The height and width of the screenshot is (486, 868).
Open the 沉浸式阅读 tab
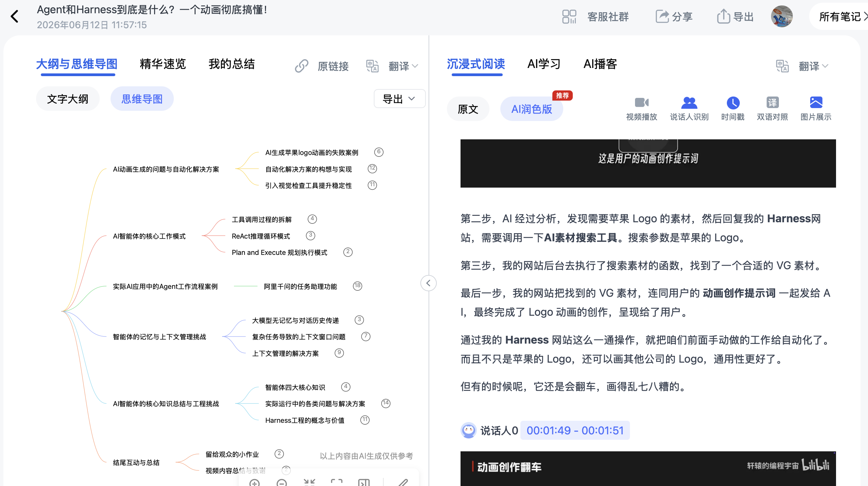(476, 64)
